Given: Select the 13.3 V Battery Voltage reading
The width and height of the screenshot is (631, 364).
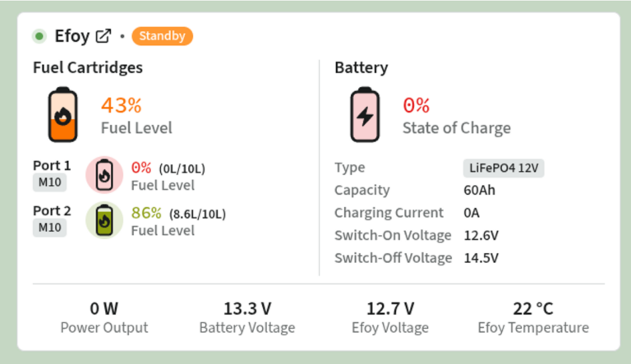Looking at the screenshot, I should point(247,309).
